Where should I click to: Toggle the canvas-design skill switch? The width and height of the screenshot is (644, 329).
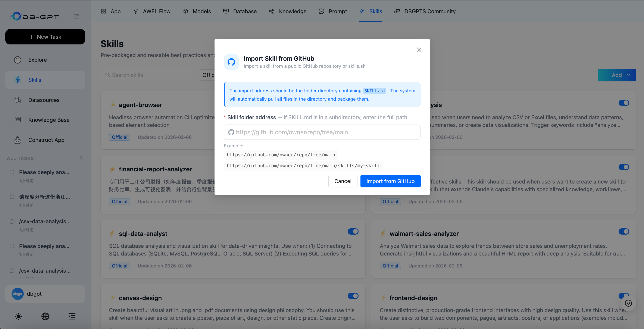(353, 295)
